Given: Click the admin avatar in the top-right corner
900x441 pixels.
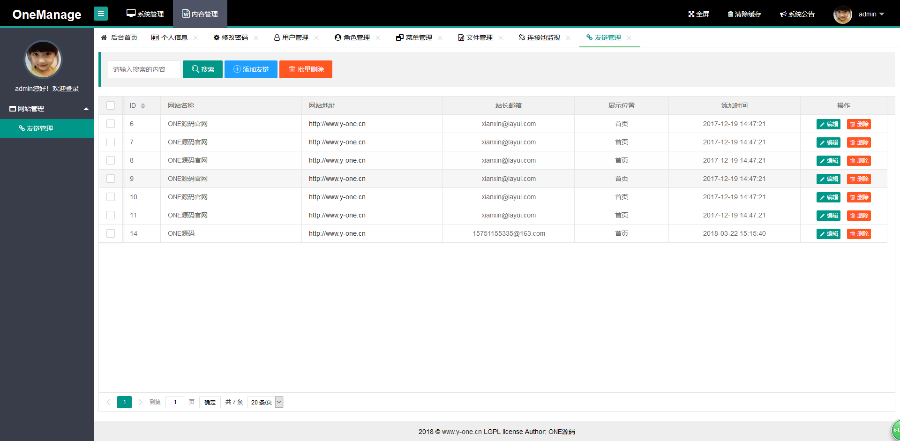Looking at the screenshot, I should (842, 14).
